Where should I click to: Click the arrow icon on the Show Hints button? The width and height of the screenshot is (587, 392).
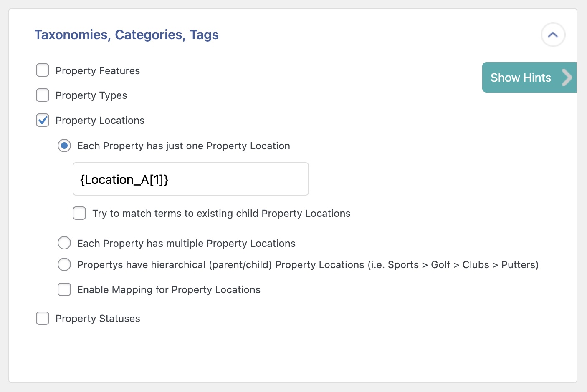[567, 77]
